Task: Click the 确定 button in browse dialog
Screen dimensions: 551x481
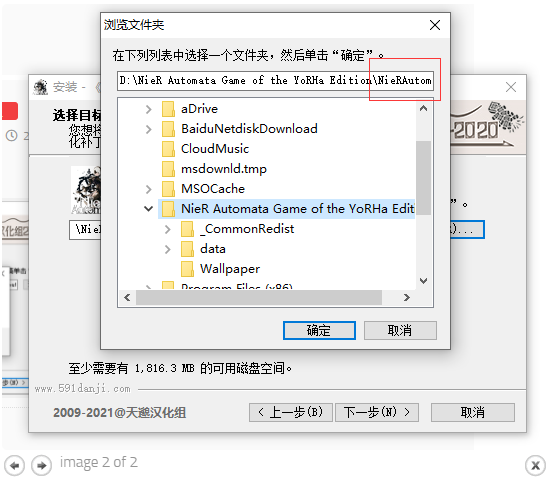Action: tap(319, 330)
